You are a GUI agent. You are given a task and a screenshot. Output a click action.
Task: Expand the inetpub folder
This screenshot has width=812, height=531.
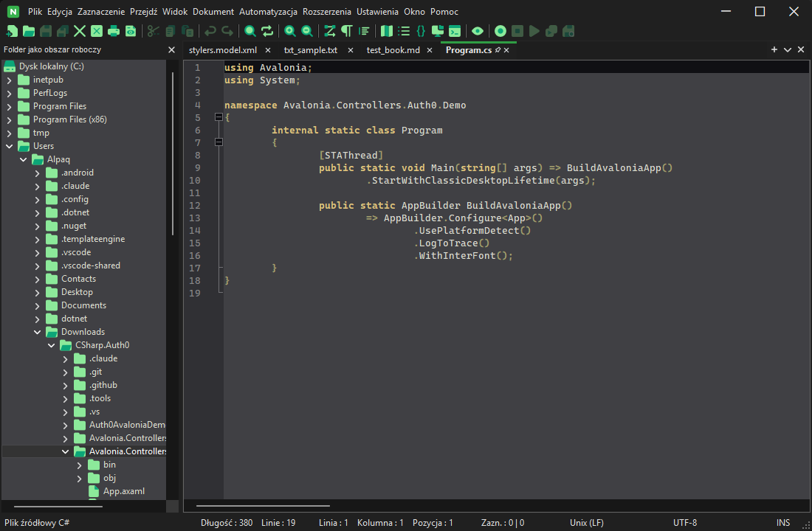[10, 80]
